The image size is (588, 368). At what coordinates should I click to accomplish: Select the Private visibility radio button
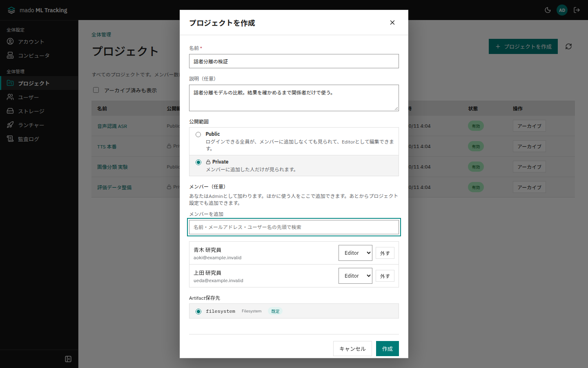coord(198,162)
